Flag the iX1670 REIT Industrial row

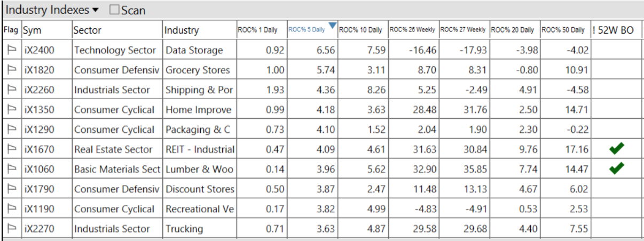11,149
